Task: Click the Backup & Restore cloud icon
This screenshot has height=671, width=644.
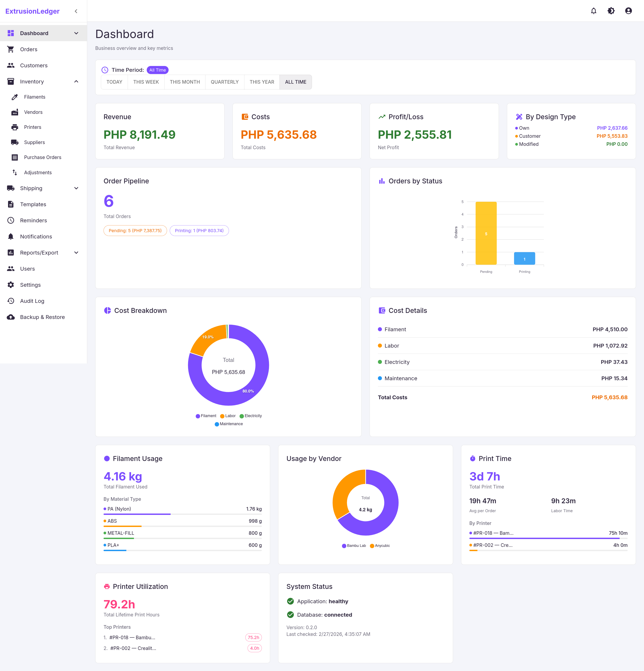Action: [11, 317]
